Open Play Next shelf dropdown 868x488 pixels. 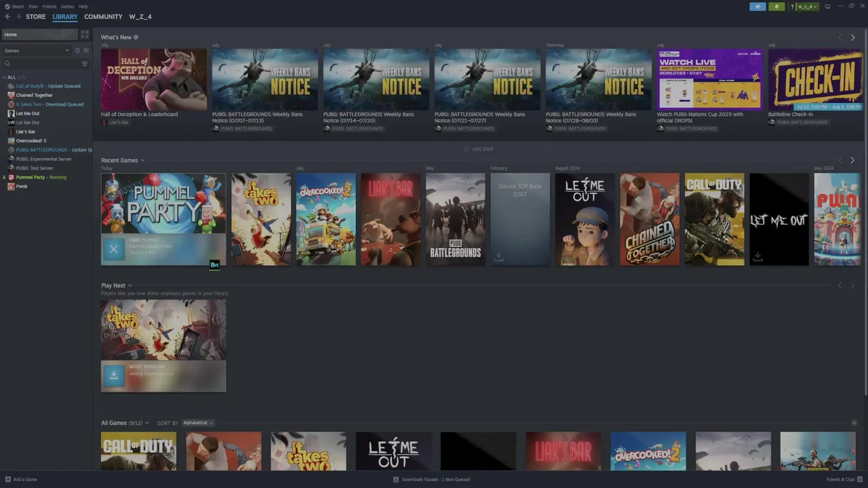pyautogui.click(x=130, y=285)
